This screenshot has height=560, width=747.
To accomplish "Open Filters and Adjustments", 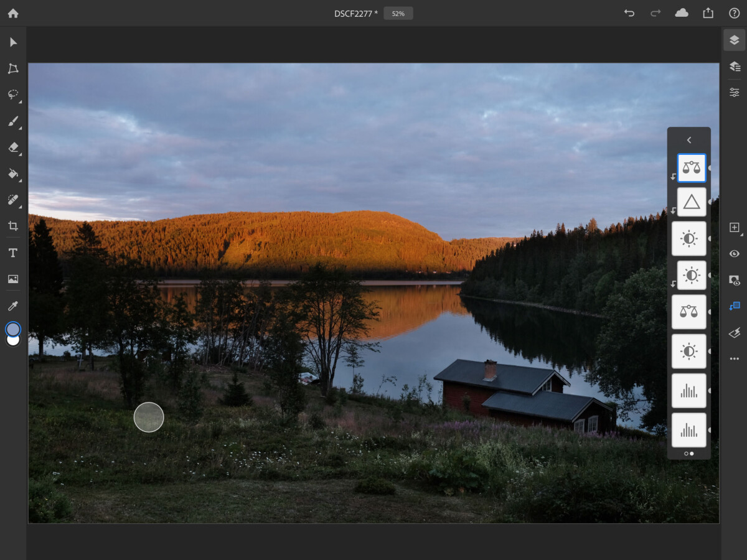I will click(735, 333).
